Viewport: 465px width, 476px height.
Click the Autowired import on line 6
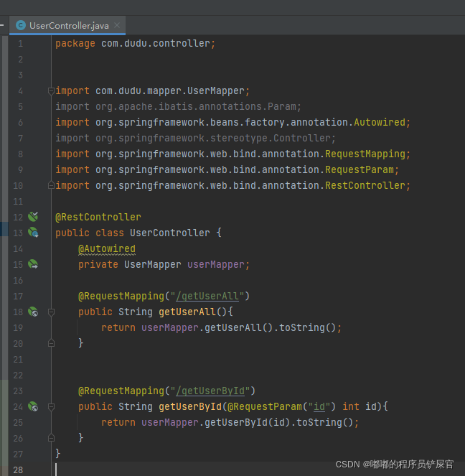click(x=232, y=122)
